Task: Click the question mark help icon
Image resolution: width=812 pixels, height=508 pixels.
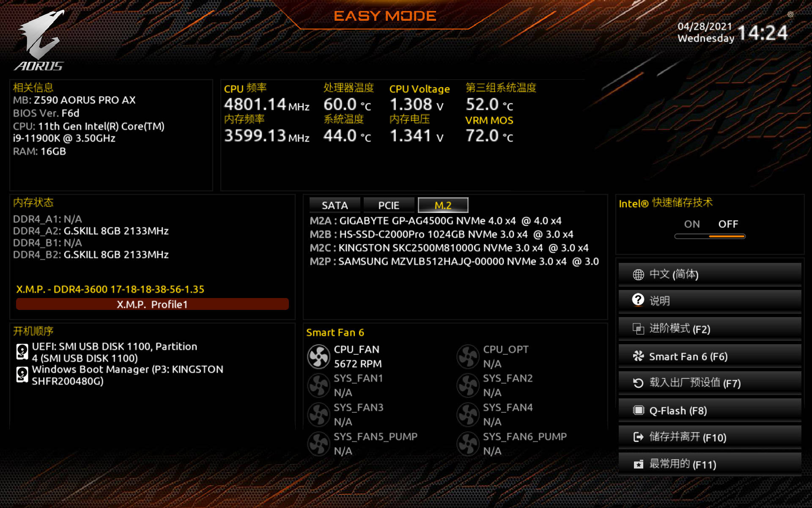Action: pyautogui.click(x=638, y=300)
